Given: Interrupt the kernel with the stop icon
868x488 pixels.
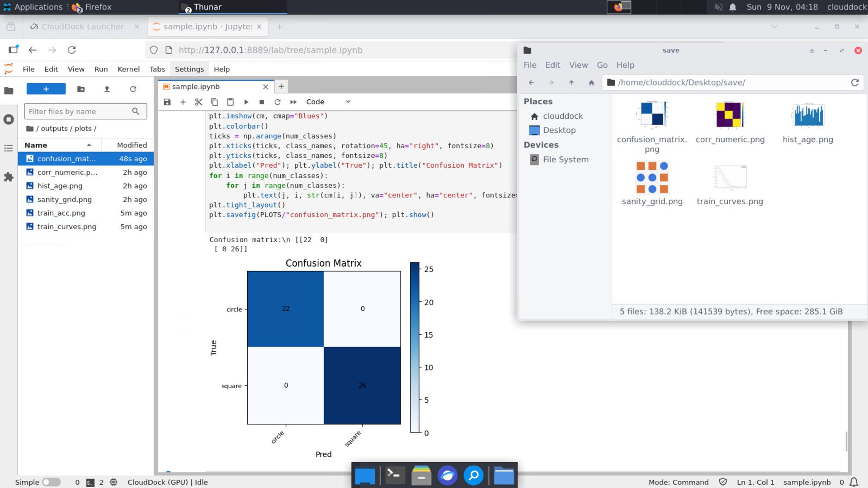Looking at the screenshot, I should coord(262,102).
